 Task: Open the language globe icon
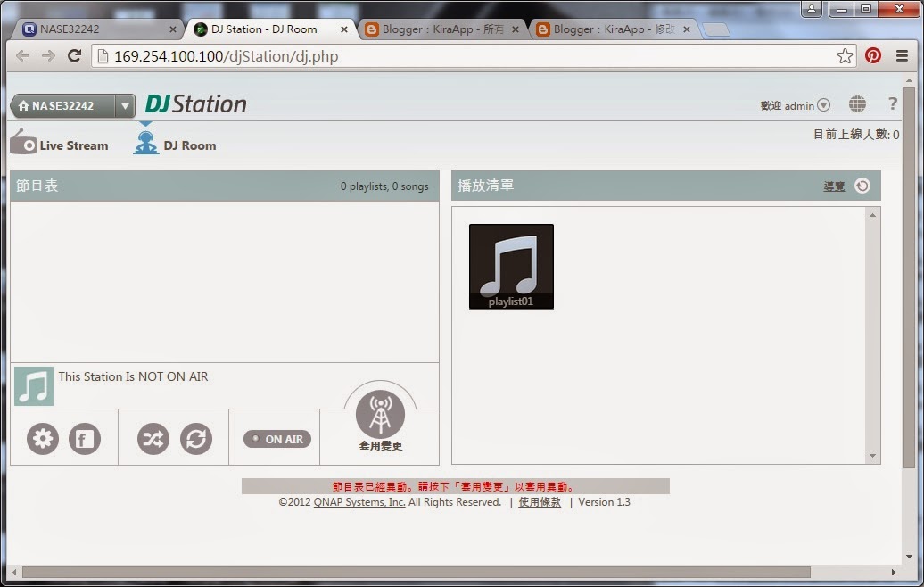[x=857, y=104]
